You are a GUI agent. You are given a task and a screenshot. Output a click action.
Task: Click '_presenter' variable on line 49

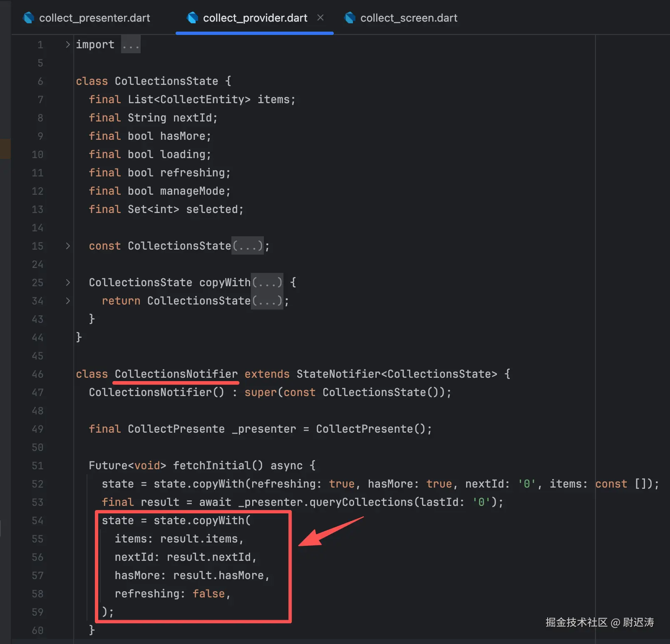point(264,429)
